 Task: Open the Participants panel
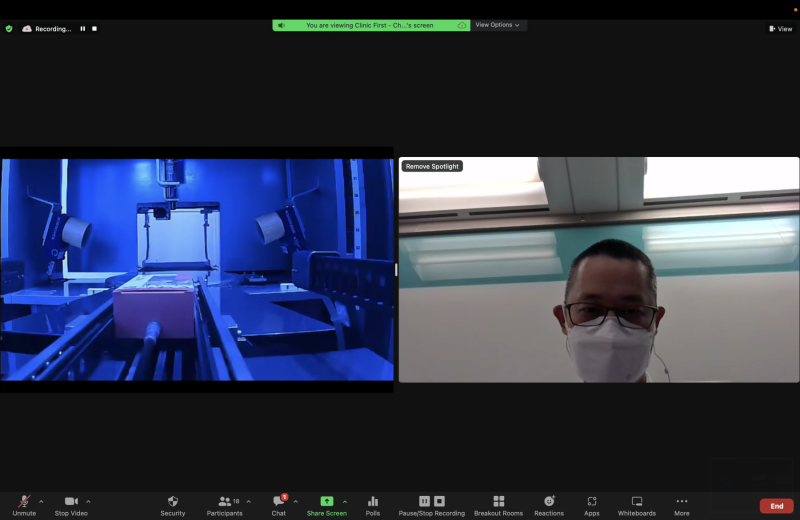pyautogui.click(x=224, y=506)
